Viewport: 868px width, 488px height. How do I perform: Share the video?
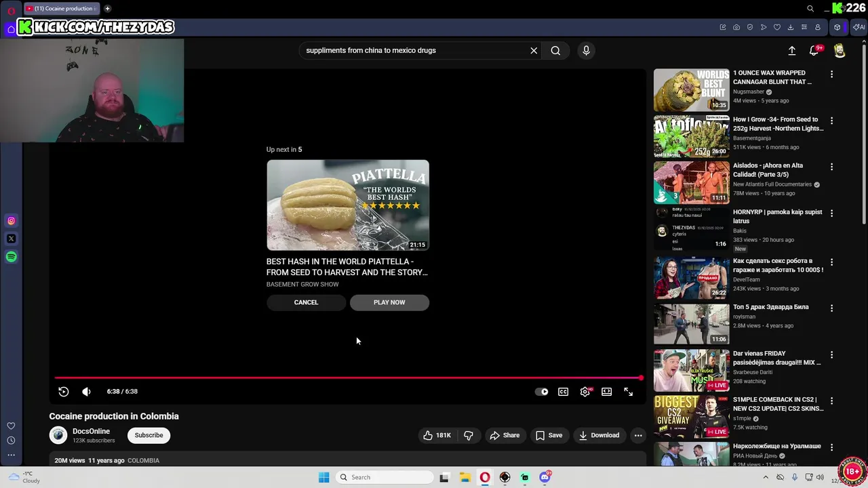tap(505, 435)
